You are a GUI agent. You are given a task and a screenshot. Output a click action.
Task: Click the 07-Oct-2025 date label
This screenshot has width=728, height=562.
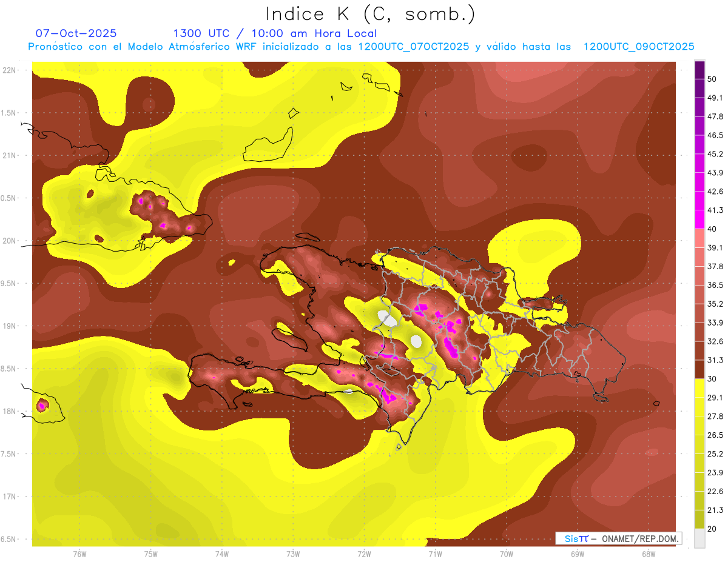[76, 33]
